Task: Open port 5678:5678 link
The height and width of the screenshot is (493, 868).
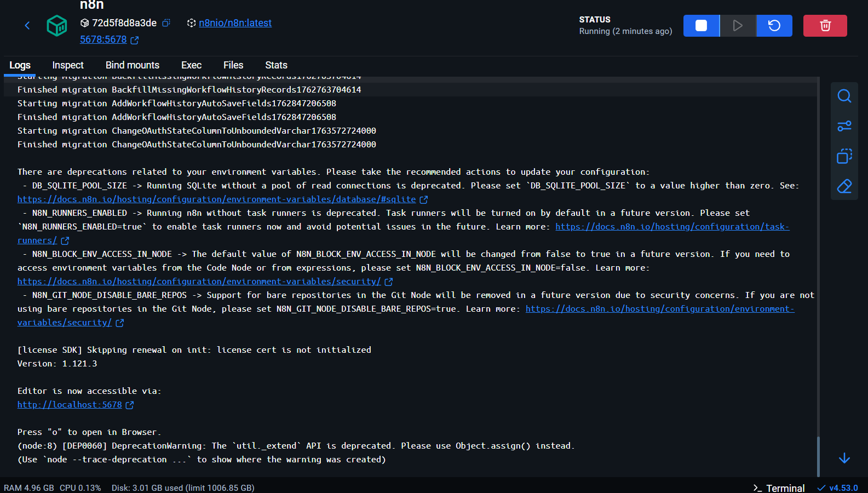Action: click(104, 39)
